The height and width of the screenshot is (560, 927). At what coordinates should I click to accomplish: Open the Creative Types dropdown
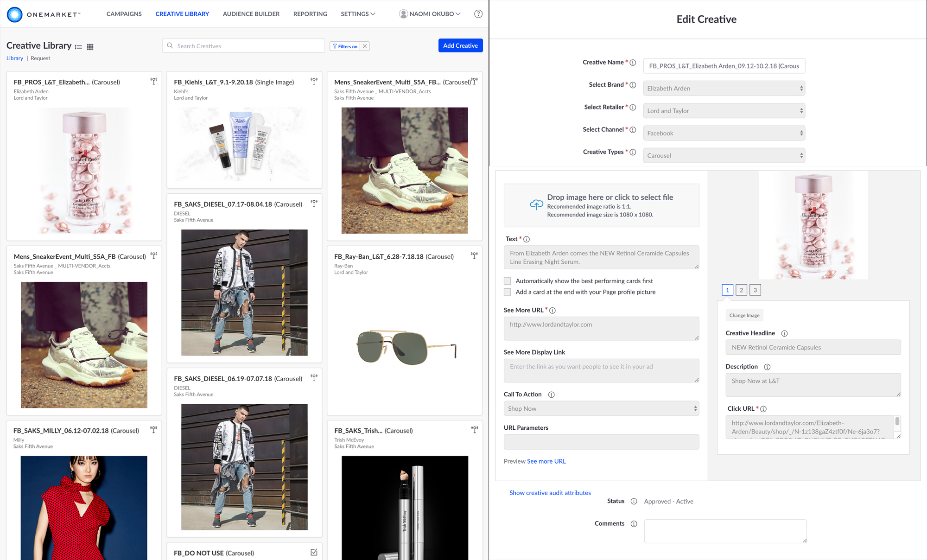724,155
